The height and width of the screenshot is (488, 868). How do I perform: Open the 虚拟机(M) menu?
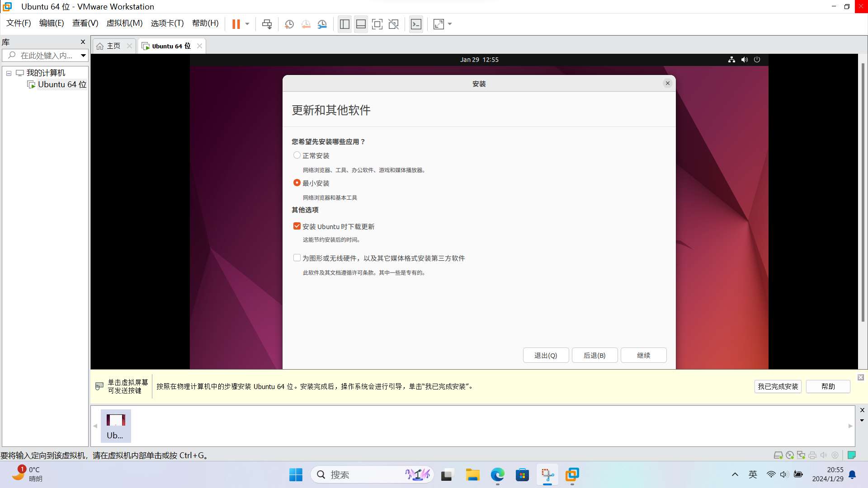click(x=124, y=23)
